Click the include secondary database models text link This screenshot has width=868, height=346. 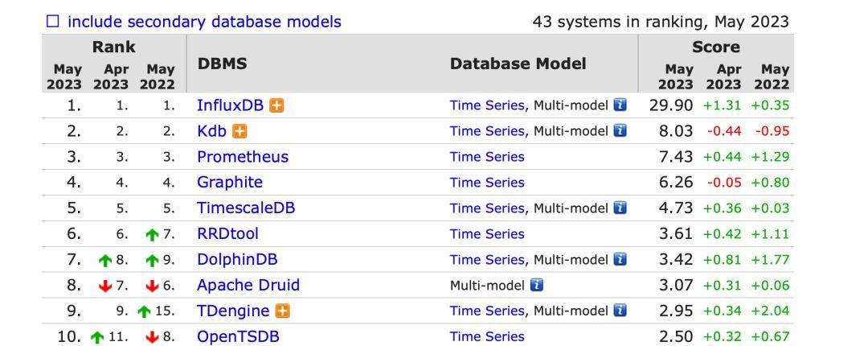[x=204, y=22]
